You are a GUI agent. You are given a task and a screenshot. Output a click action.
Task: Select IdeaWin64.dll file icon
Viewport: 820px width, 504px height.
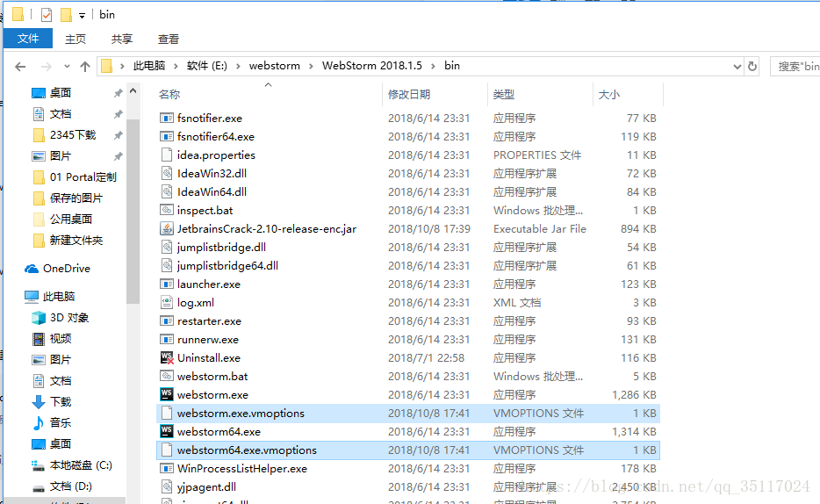[166, 192]
